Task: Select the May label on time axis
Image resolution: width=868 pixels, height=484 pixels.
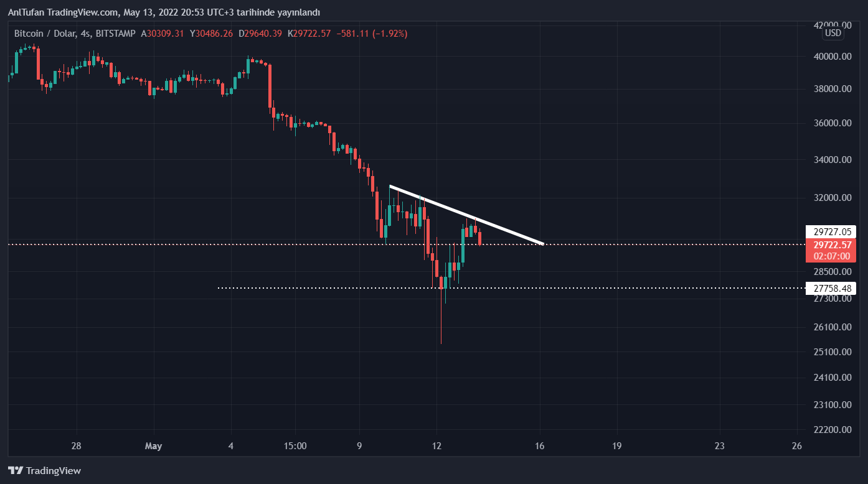Action: [x=153, y=446]
